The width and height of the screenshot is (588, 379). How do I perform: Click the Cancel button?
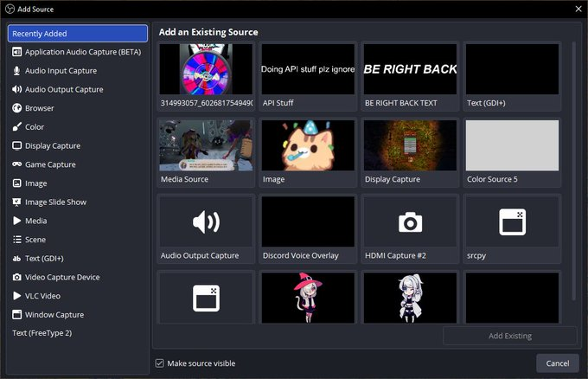tap(557, 363)
